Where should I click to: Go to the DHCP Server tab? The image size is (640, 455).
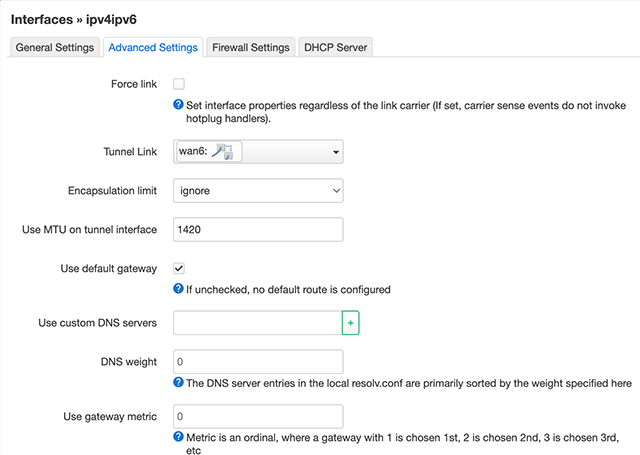(x=336, y=47)
